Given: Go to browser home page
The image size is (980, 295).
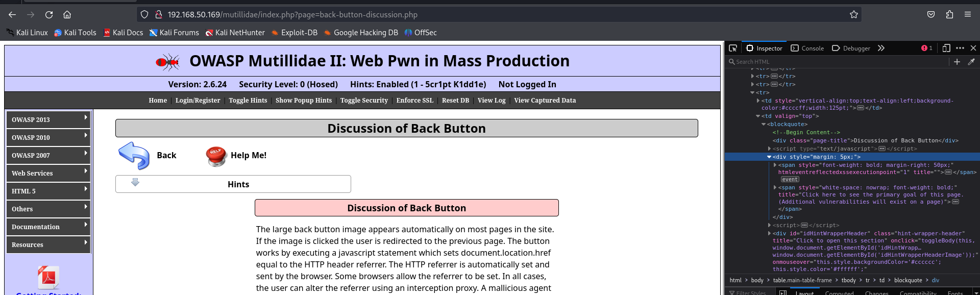Looking at the screenshot, I should click(x=67, y=15).
